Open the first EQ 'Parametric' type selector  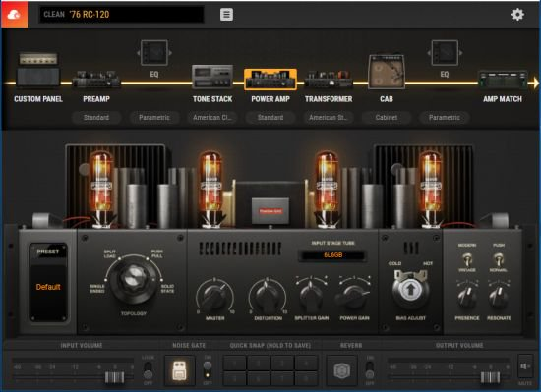point(154,118)
